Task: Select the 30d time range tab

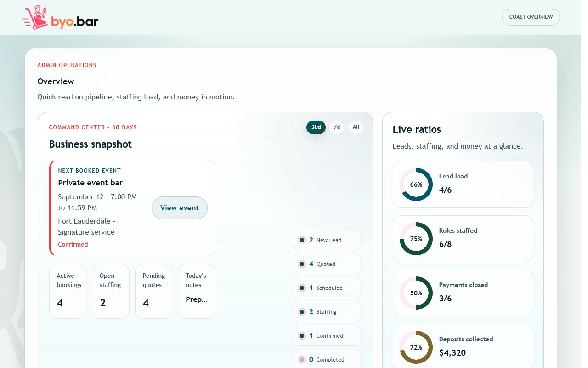Action: tap(316, 127)
